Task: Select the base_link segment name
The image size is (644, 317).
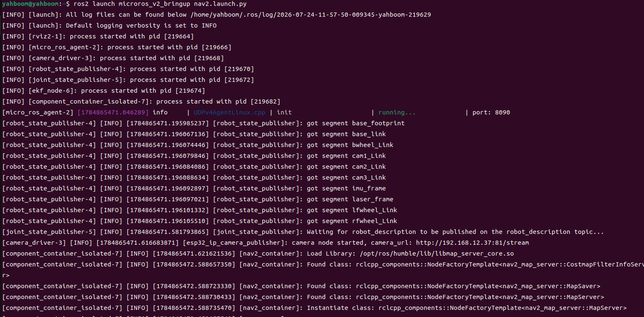Action: (x=369, y=134)
